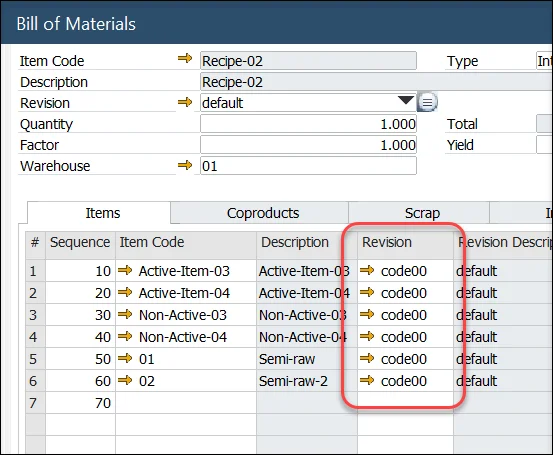Select row number 3
The width and height of the screenshot is (553, 455).
point(35,315)
